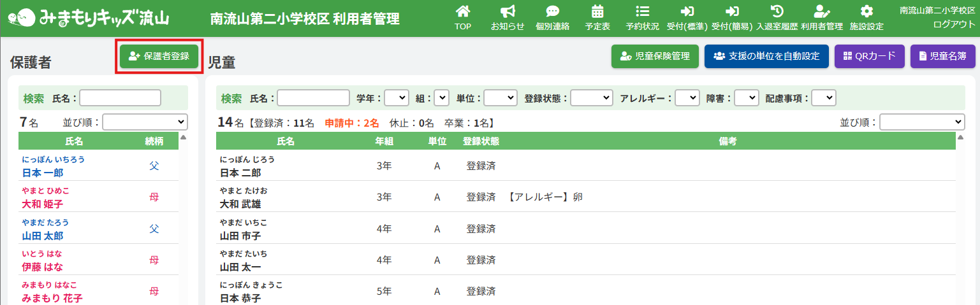The image size is (980, 305).
Task: Expand the 学年 dropdown filter
Action: coord(396,98)
